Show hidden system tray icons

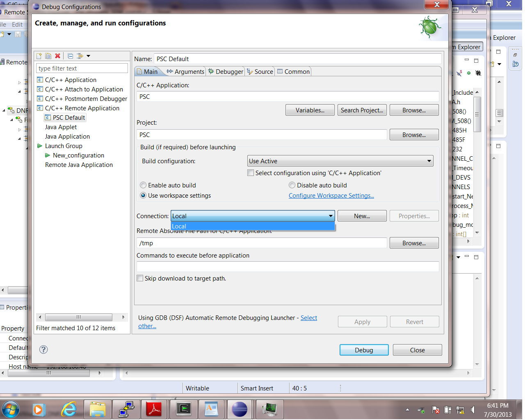coord(407,410)
